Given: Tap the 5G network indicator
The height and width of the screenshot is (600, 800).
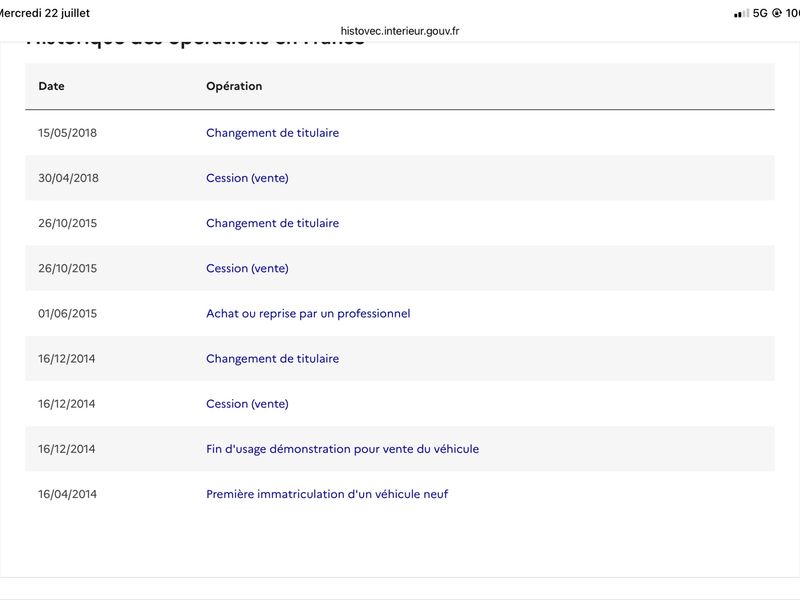Looking at the screenshot, I should click(x=760, y=13).
